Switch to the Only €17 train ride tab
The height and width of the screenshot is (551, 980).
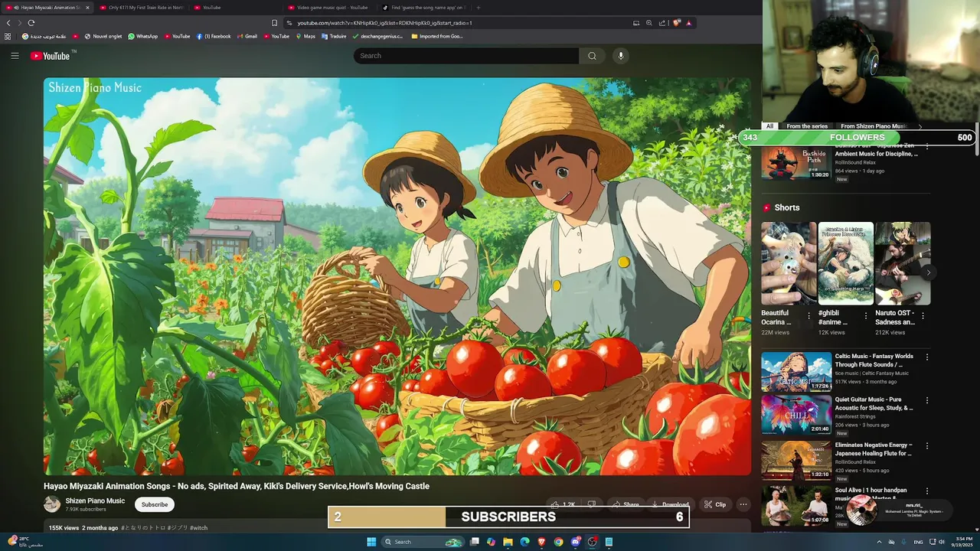141,8
